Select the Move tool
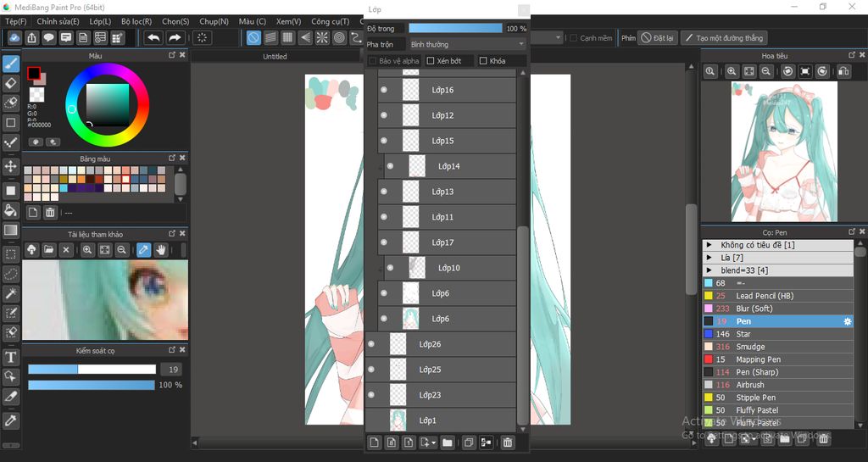868x462 pixels. coord(11,166)
